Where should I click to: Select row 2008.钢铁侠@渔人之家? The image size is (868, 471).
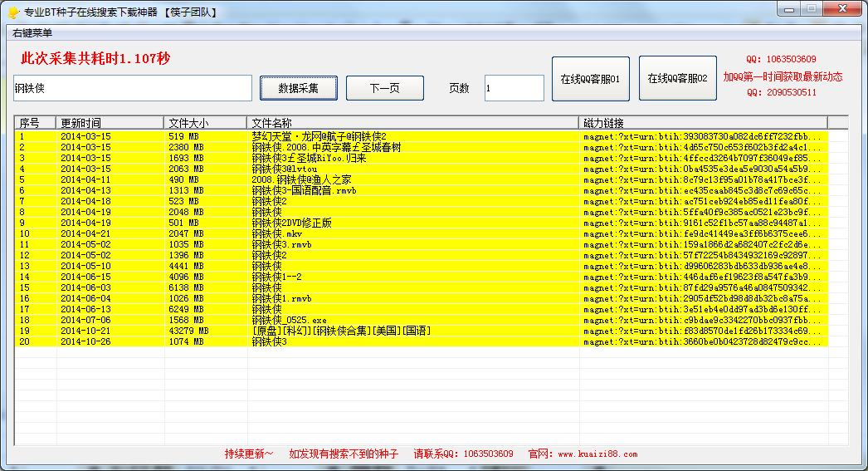point(422,179)
